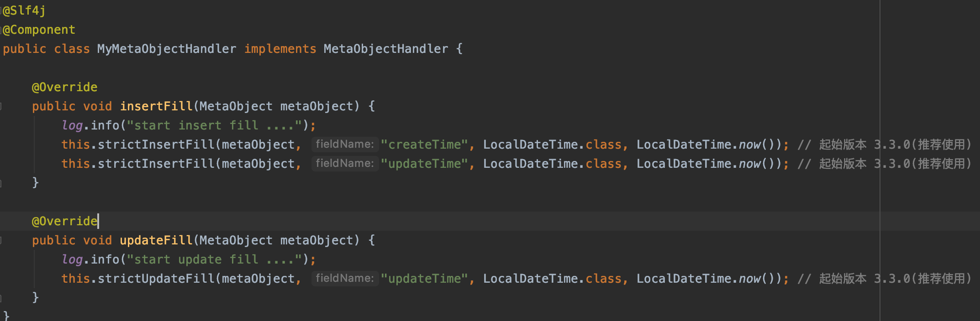Viewport: 980px width, 321px height.
Task: Click the @Override annotation above updateFill
Action: pyautogui.click(x=64, y=221)
